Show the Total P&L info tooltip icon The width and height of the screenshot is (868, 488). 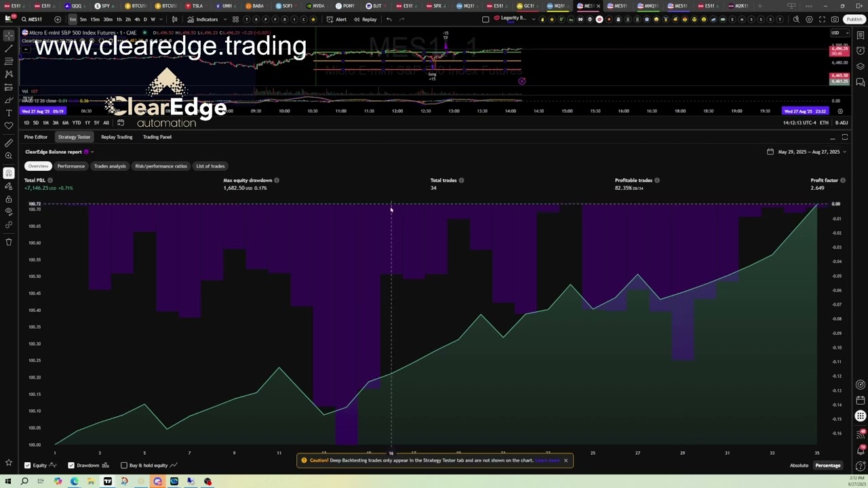[x=50, y=180]
